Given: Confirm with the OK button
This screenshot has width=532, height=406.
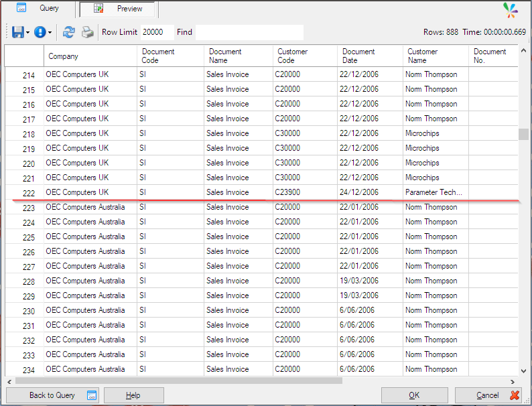Looking at the screenshot, I should pyautogui.click(x=414, y=395).
